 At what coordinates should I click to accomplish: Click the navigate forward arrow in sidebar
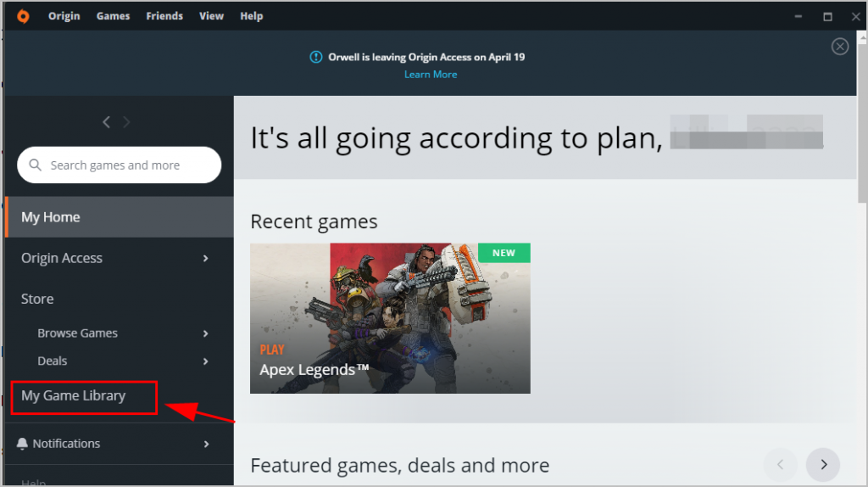point(127,122)
